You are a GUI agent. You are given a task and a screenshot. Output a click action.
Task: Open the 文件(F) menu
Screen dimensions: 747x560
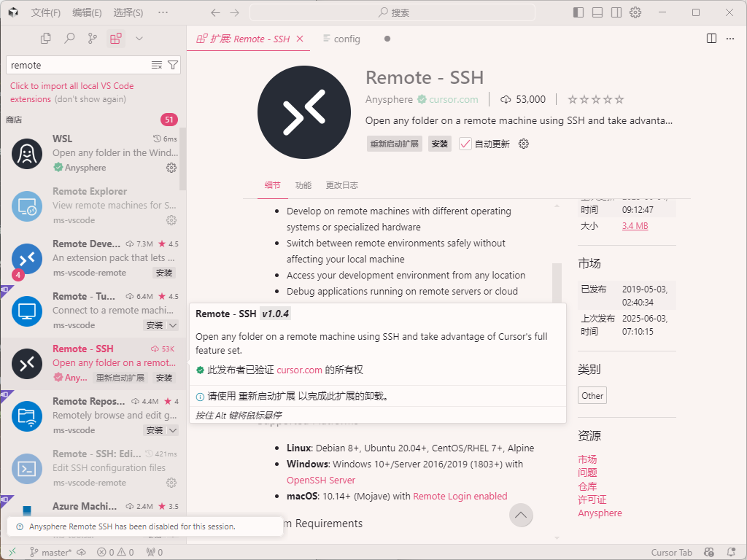46,13
